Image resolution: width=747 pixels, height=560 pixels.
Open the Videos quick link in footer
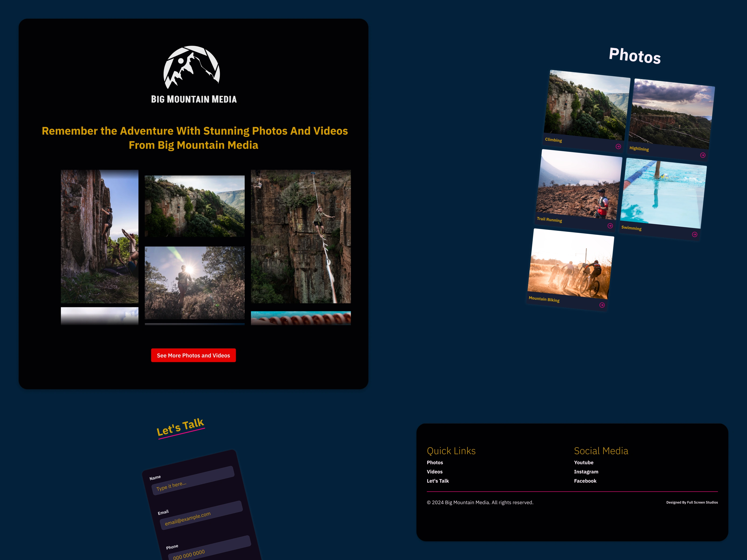click(435, 472)
